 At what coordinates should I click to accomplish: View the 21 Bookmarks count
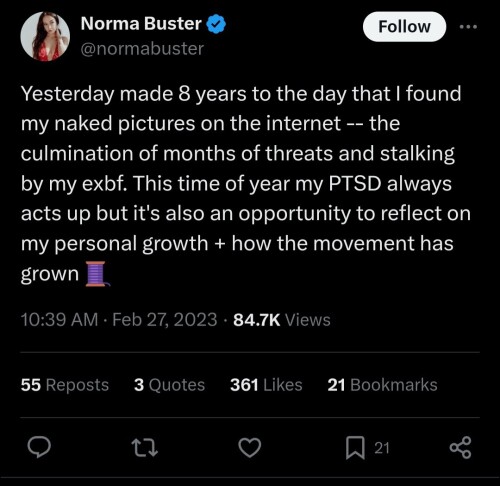(x=382, y=385)
